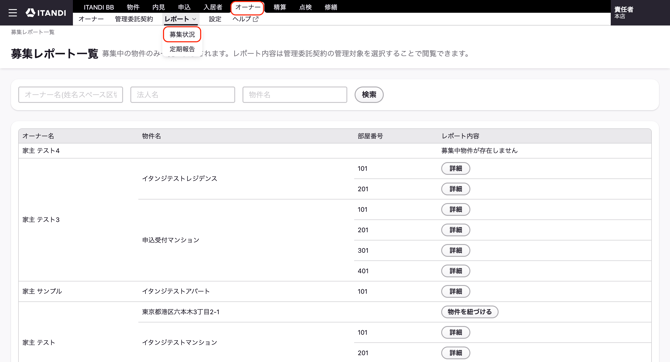Image resolution: width=670 pixels, height=362 pixels.
Task: Click the 物件を紐づける button
Action: 470,312
